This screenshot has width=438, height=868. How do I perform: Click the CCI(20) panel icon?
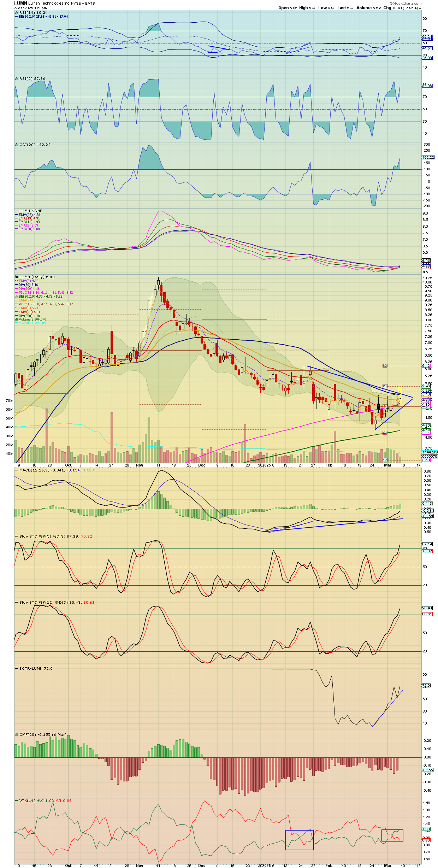(x=17, y=145)
